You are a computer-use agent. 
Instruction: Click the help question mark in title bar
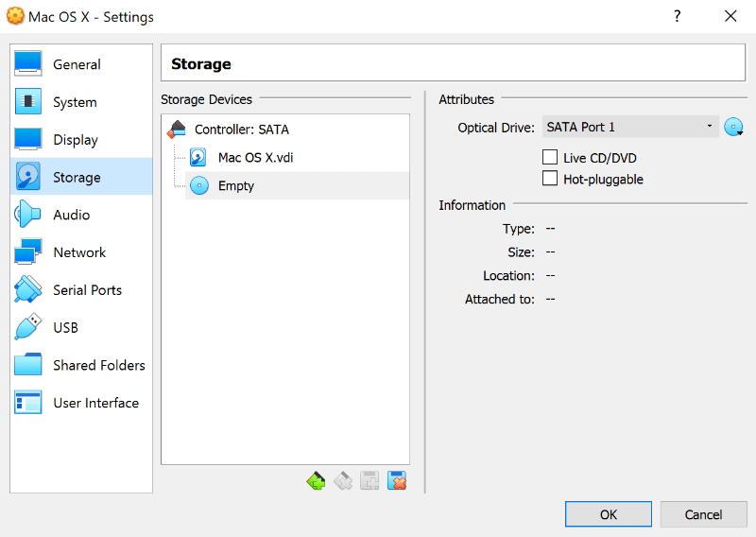point(678,16)
